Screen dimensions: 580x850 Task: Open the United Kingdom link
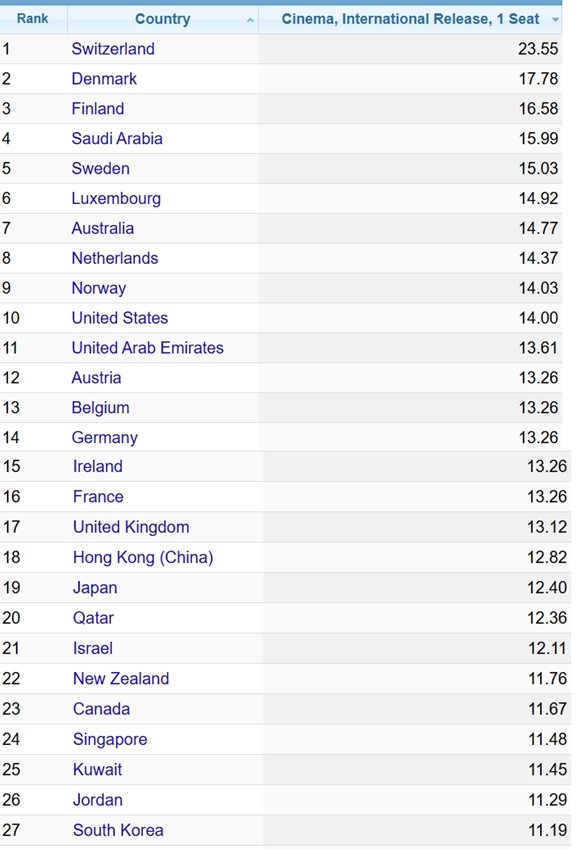coord(131,527)
